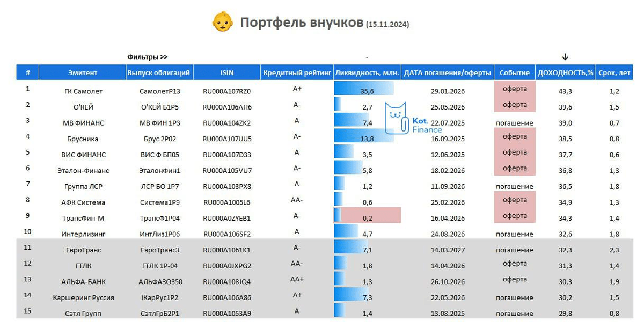Viewport: 644px width, 327px height.
Task: Click liquidity bar value '13,8'
Action: point(367,139)
